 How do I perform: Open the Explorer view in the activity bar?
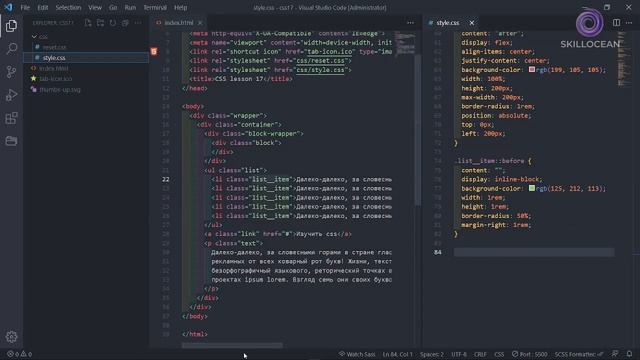click(11, 26)
